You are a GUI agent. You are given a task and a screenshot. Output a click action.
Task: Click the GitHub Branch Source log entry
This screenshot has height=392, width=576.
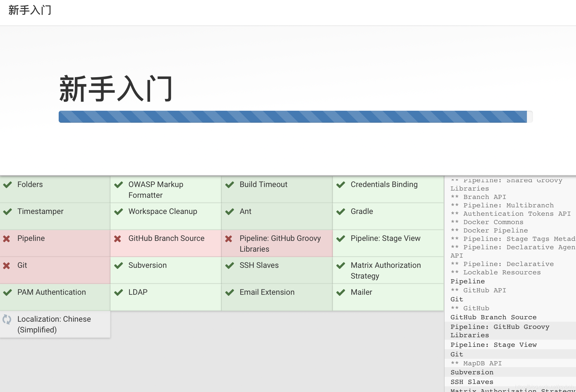click(x=493, y=317)
